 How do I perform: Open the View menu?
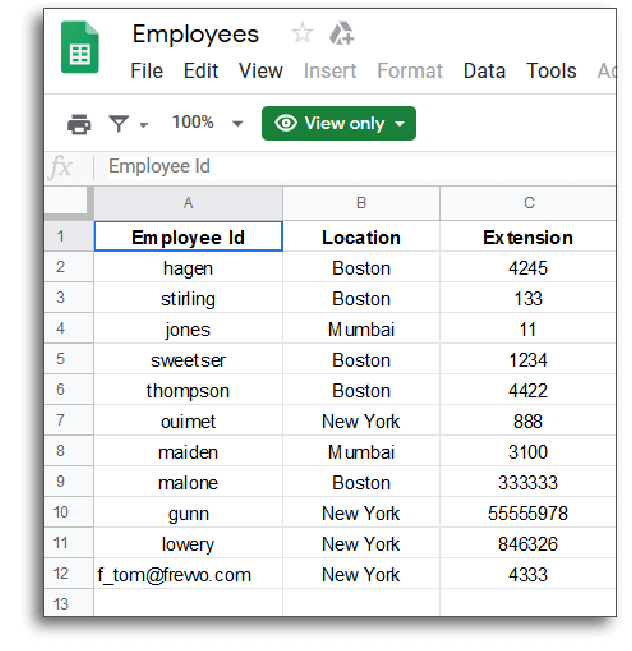[260, 71]
